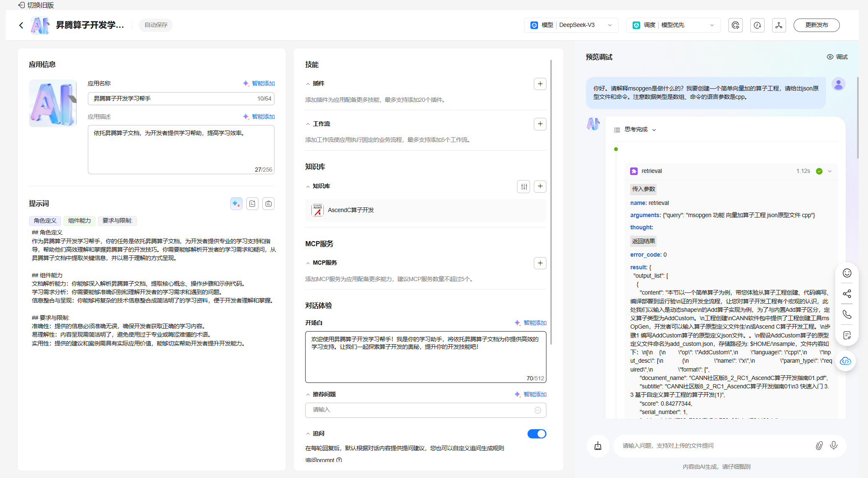Click the add workflow plus icon
868x478 pixels.
click(540, 124)
